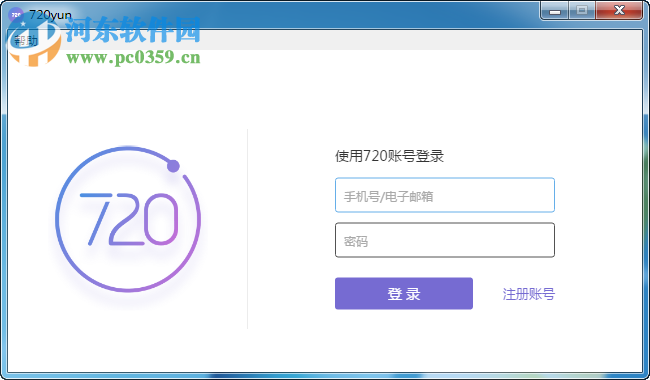Select the 密码 password field
Screen dimensions: 650x380
coord(445,240)
